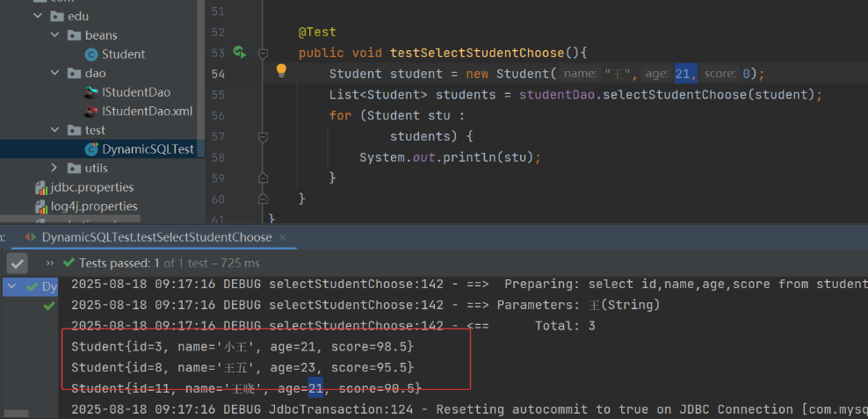Select DynamicSQLTest in the project tree
The image size is (868, 419).
pos(148,149)
